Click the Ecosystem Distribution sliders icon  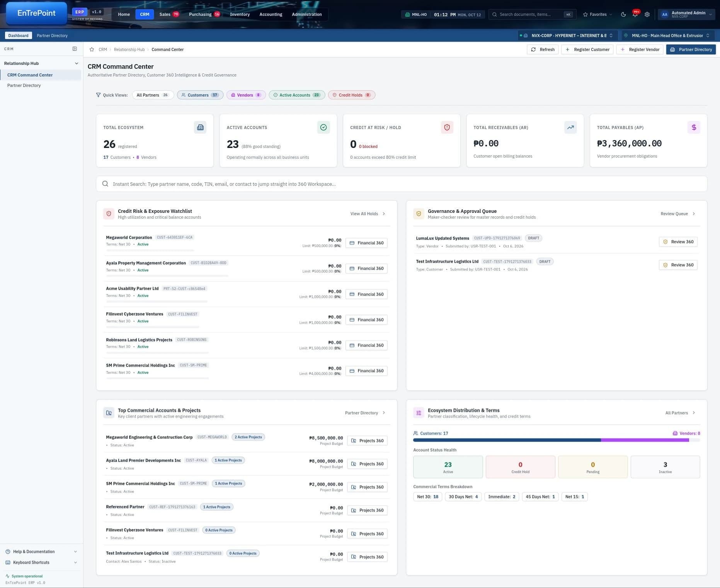419,413
